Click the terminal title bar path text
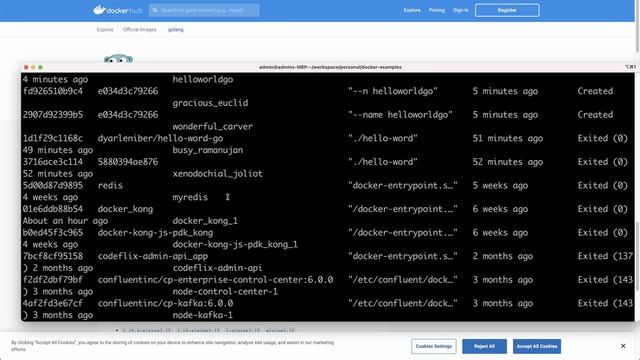The width and height of the screenshot is (640, 360). (330, 67)
